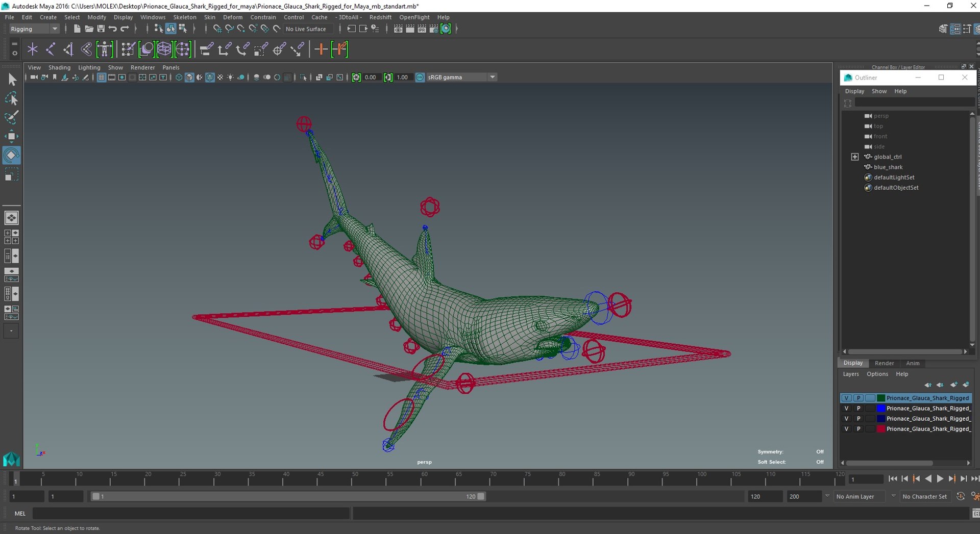Switch to the Anim layer tab
This screenshot has height=534, width=980.
click(913, 363)
